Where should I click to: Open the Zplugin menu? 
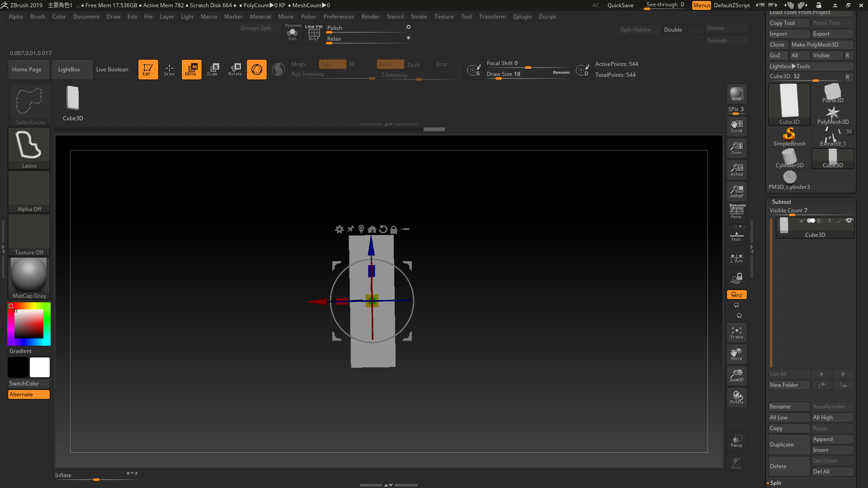tap(522, 17)
